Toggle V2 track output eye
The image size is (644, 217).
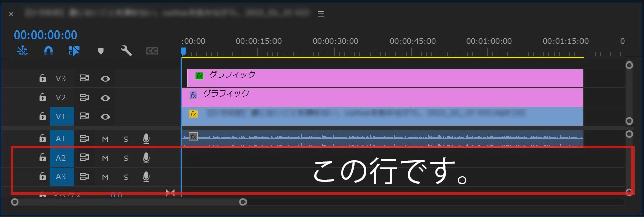[x=105, y=98]
